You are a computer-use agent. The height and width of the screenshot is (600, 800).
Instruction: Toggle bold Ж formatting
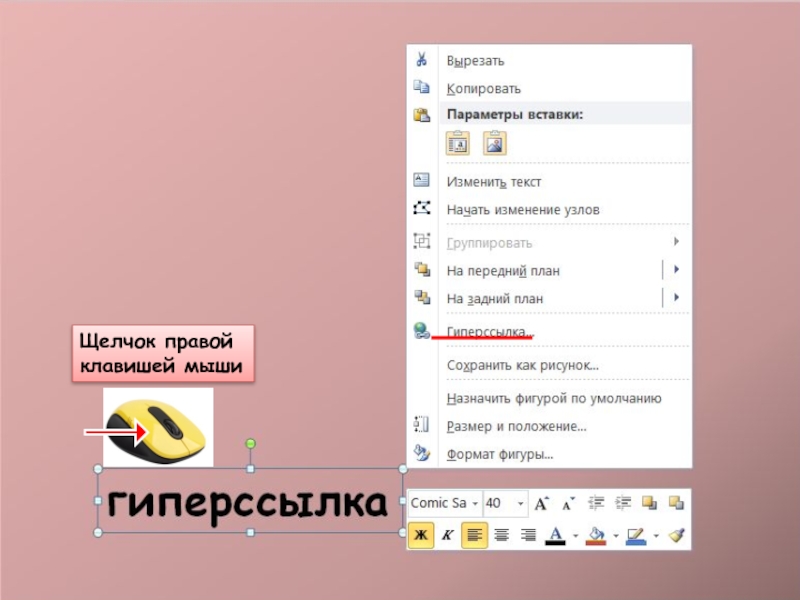point(421,535)
